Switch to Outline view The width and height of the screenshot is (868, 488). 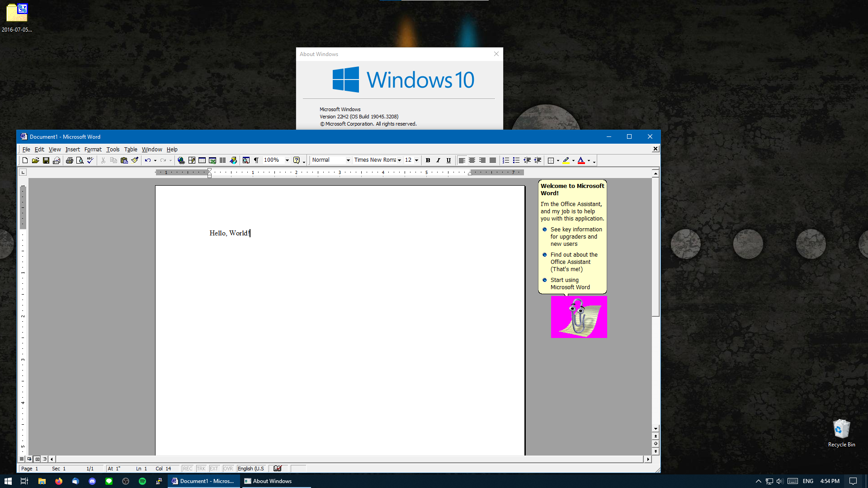[45, 459]
